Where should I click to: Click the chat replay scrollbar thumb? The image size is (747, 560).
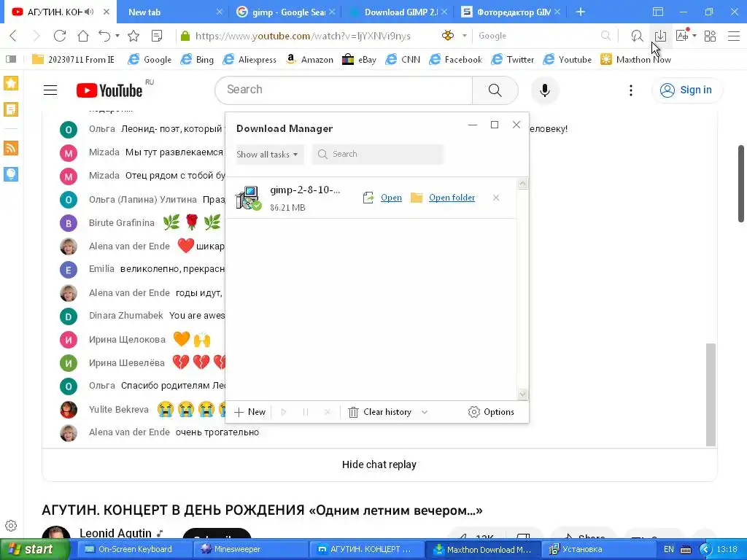711,394
